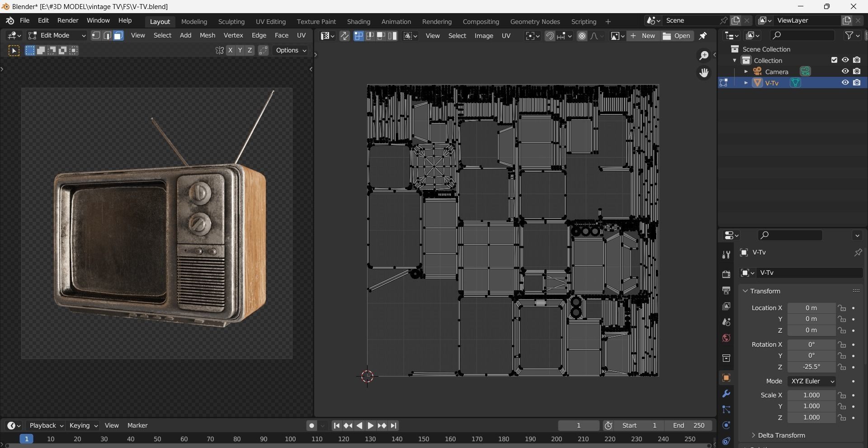This screenshot has height=448, width=868.
Task: Open the World properties tab
Action: point(726,338)
